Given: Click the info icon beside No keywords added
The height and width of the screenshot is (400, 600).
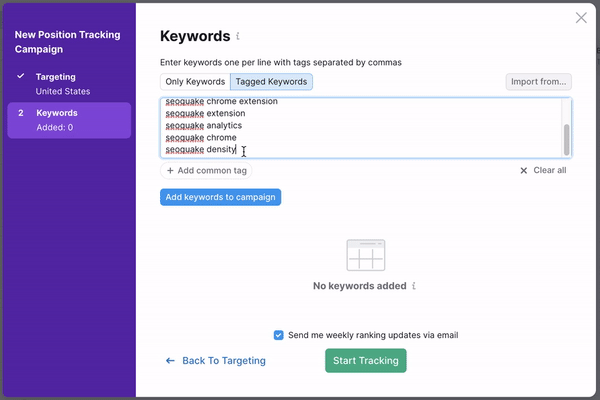Looking at the screenshot, I should (x=414, y=286).
